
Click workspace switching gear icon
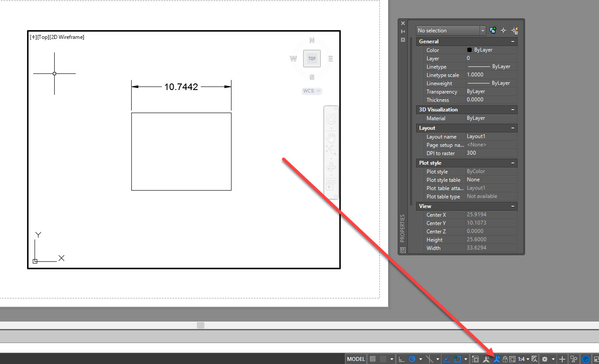tap(544, 359)
